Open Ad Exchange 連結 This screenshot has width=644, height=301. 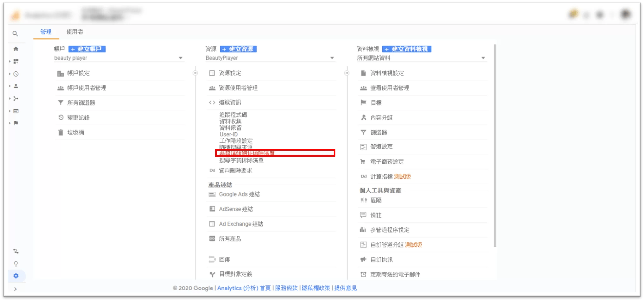(x=241, y=224)
